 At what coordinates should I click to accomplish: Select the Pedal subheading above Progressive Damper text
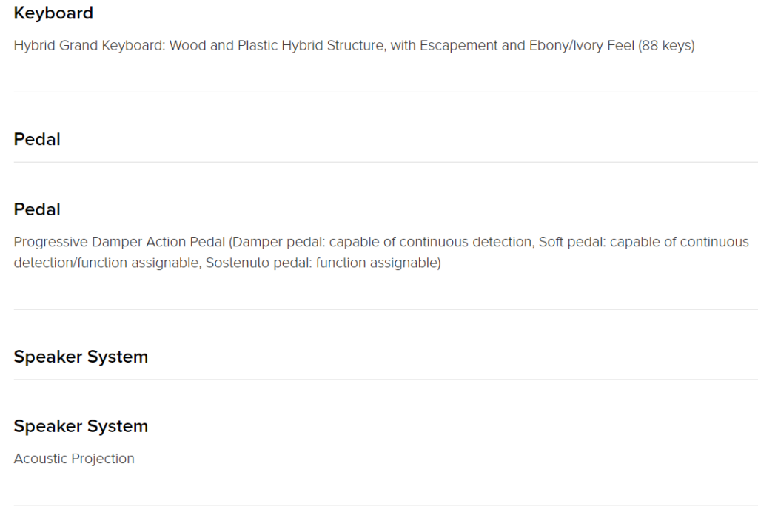click(37, 209)
